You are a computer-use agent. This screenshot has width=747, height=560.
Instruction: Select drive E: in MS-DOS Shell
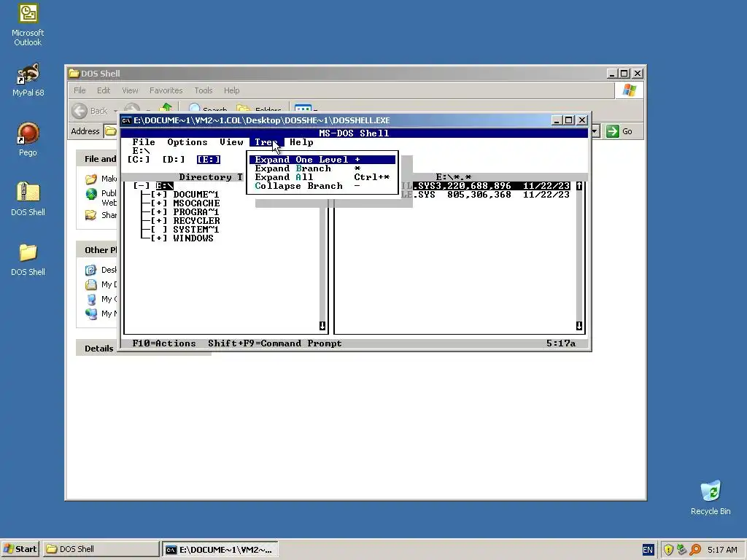pos(209,160)
